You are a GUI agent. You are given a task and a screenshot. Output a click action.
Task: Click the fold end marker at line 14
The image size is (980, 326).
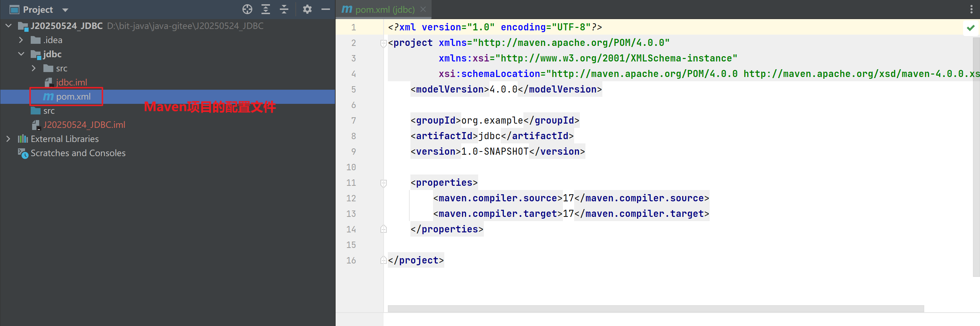point(384,229)
